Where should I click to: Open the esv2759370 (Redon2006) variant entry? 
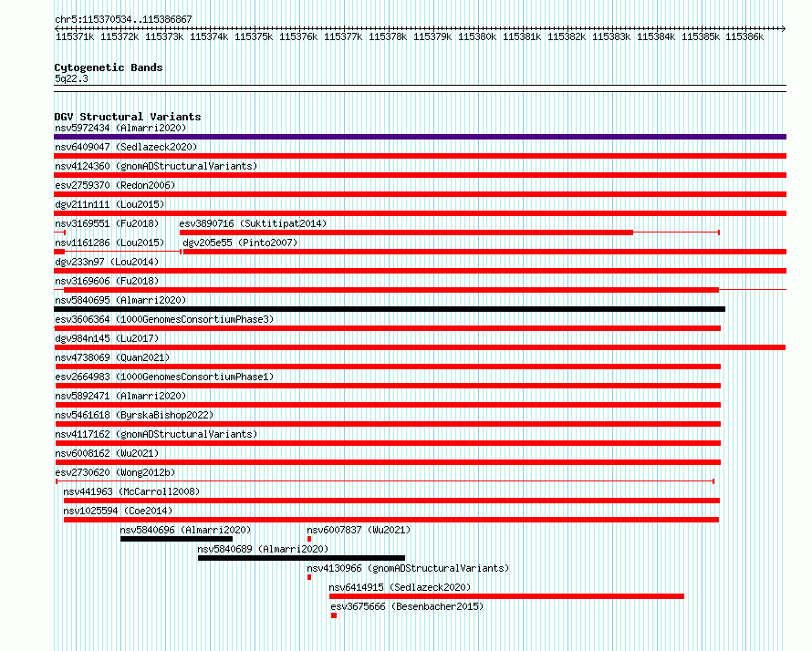click(x=115, y=185)
